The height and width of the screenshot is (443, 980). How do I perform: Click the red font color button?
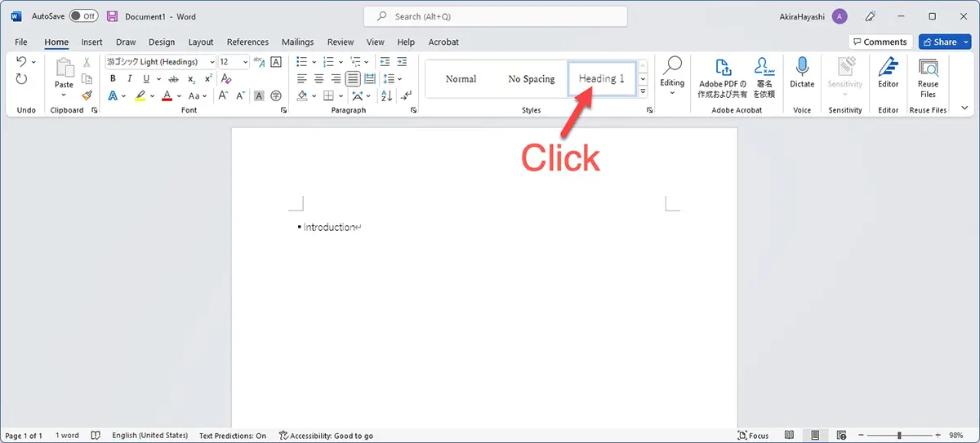click(x=167, y=95)
